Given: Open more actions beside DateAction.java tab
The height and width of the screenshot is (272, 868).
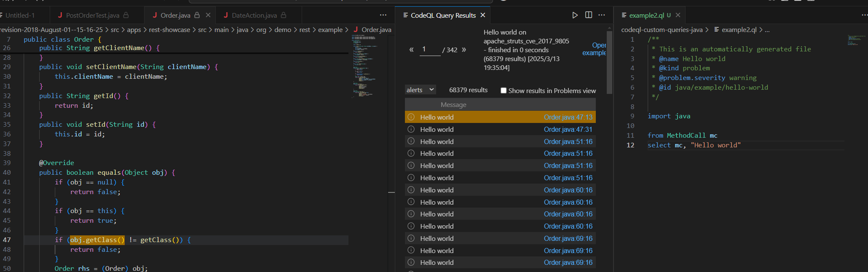Looking at the screenshot, I should (x=383, y=15).
